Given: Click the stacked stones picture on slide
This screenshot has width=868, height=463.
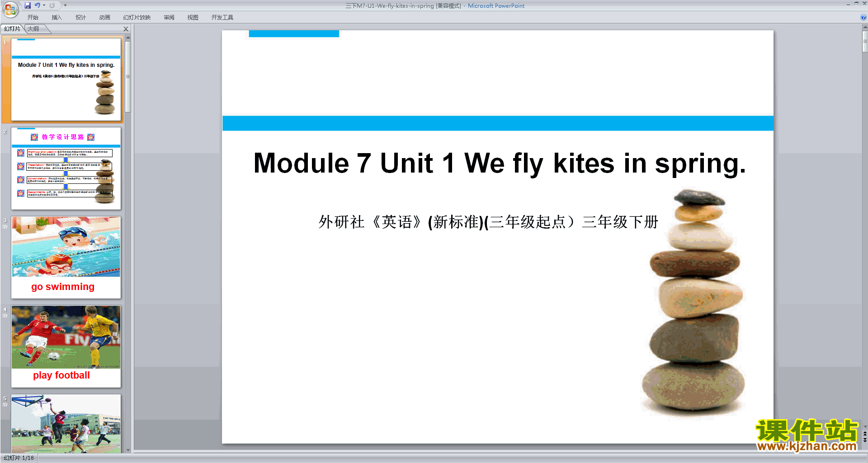Looking at the screenshot, I should click(x=694, y=302).
